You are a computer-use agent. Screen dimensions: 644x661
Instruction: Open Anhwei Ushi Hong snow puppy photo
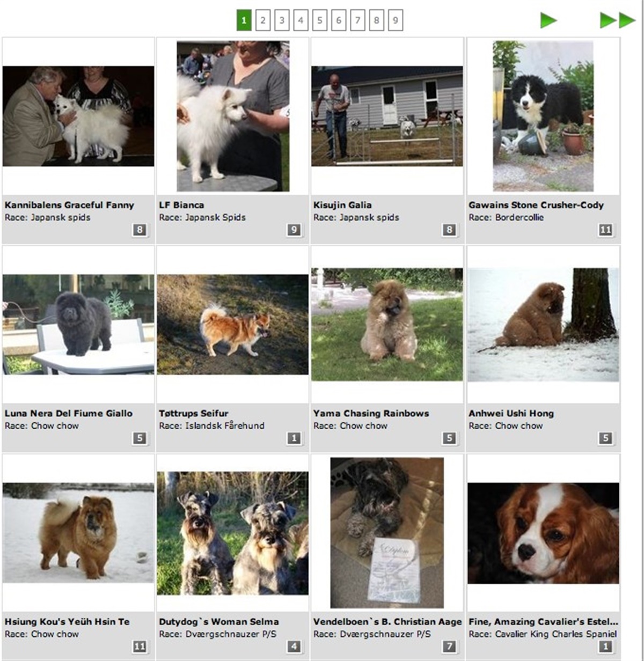click(x=543, y=325)
